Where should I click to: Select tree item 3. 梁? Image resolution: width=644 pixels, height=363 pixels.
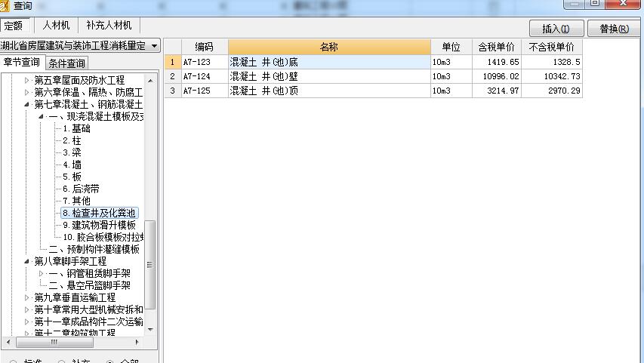pos(72,152)
